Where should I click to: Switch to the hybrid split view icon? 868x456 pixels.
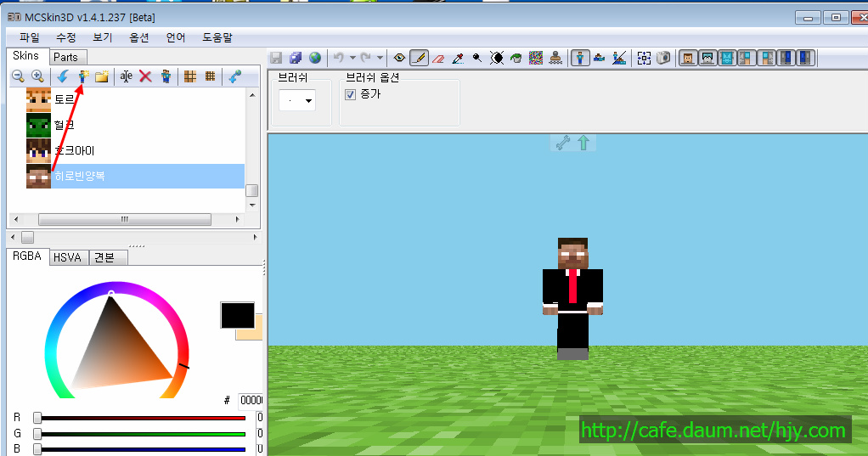[619, 58]
